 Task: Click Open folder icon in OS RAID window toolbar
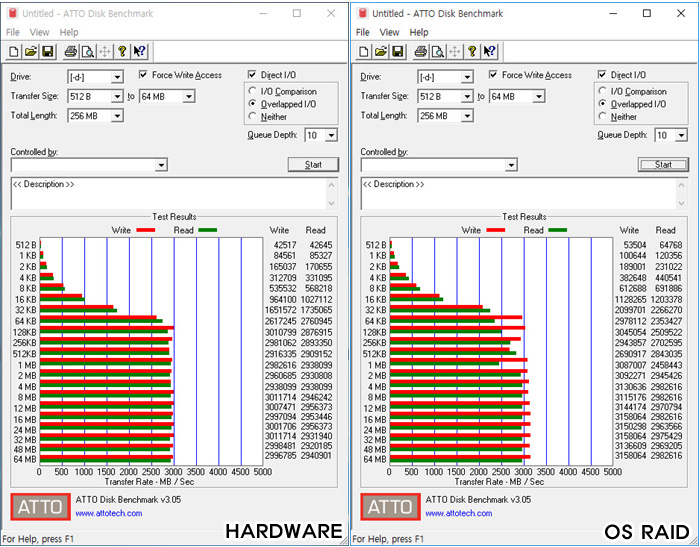(x=381, y=52)
